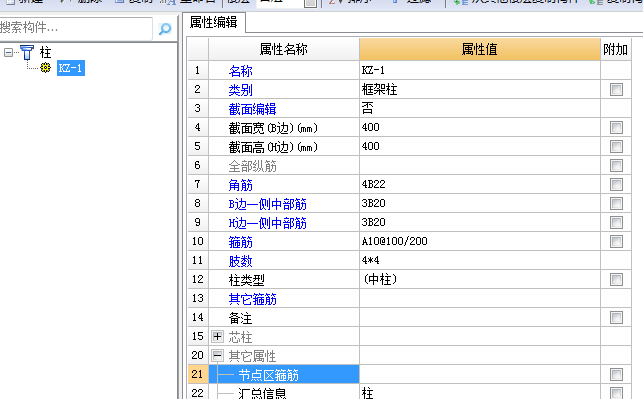Viewport: 643px width, 399px height.
Task: Click the row number 1 header
Action: click(198, 70)
